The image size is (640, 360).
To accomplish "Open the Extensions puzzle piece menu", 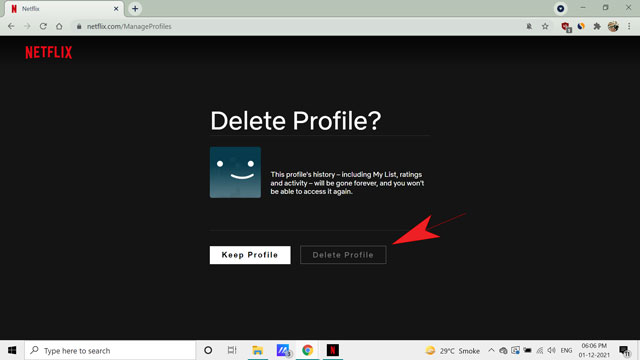I will click(x=597, y=27).
